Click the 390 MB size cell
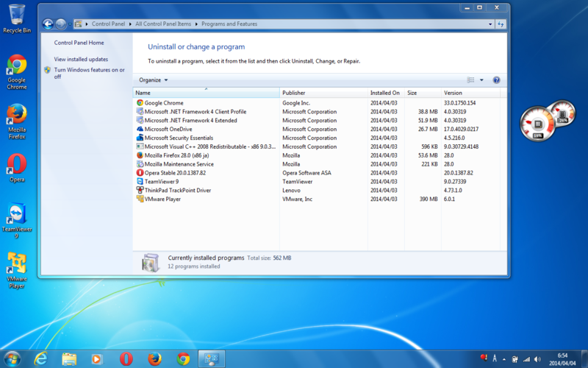This screenshot has height=368, width=588. (429, 199)
